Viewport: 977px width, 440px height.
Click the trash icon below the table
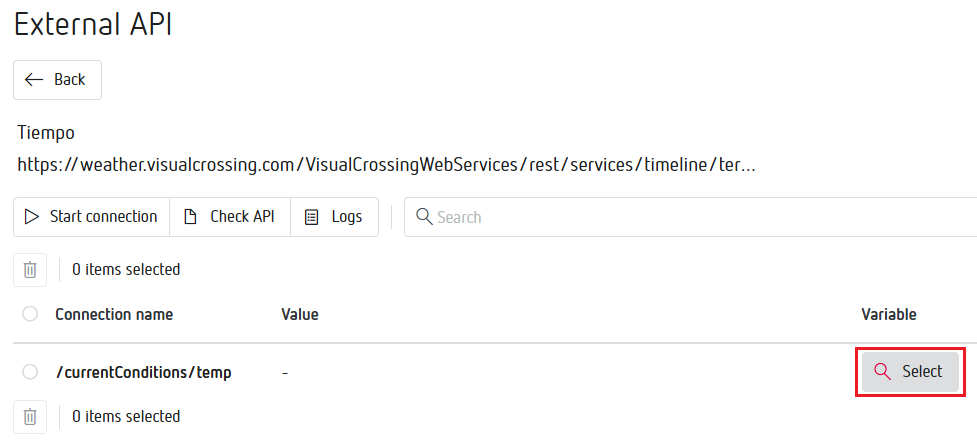[30, 416]
